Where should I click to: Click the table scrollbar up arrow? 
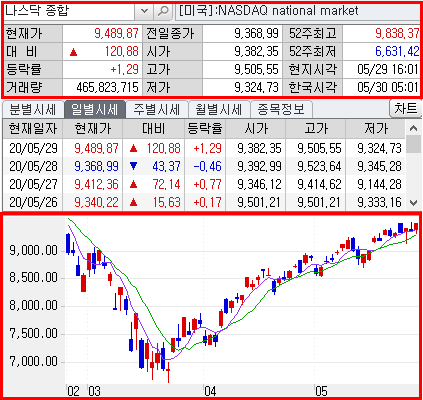(x=413, y=128)
